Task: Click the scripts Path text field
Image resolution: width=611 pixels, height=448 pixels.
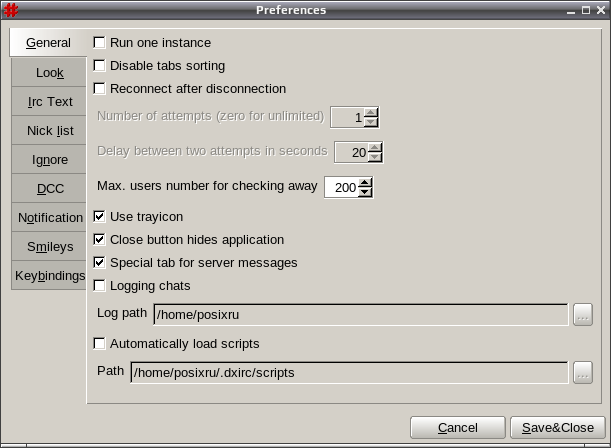Action: [x=349, y=372]
